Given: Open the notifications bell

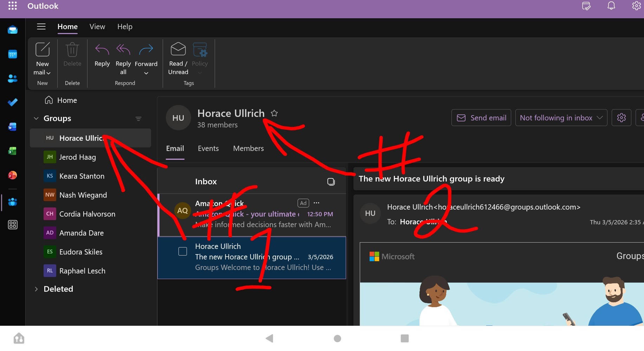Looking at the screenshot, I should [611, 6].
